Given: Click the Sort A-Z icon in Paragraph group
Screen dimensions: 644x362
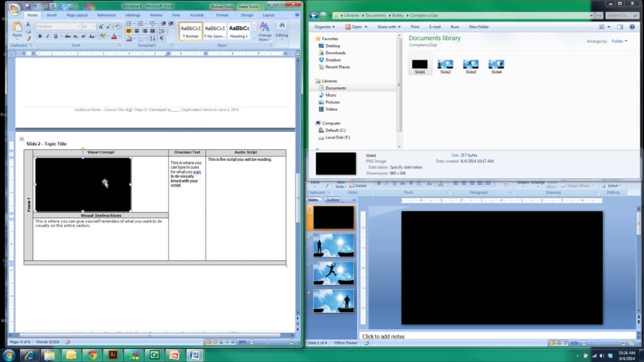Looking at the screenshot, I should [153, 38].
